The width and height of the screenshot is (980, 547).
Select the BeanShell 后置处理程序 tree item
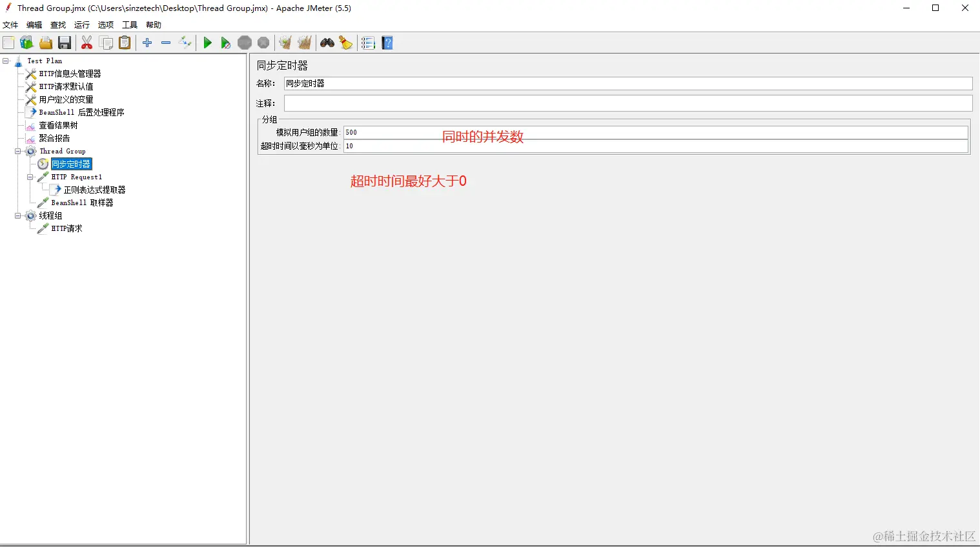(x=81, y=112)
